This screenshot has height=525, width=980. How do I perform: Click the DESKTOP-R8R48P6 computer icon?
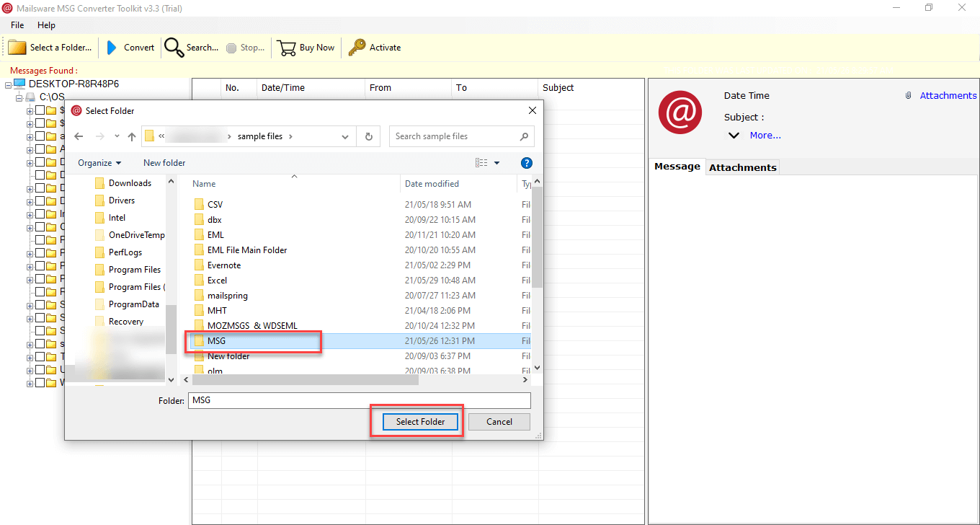pos(20,84)
